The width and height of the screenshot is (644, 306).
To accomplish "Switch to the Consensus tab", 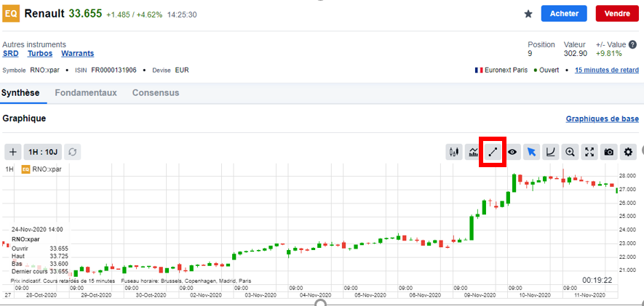I will point(156,93).
